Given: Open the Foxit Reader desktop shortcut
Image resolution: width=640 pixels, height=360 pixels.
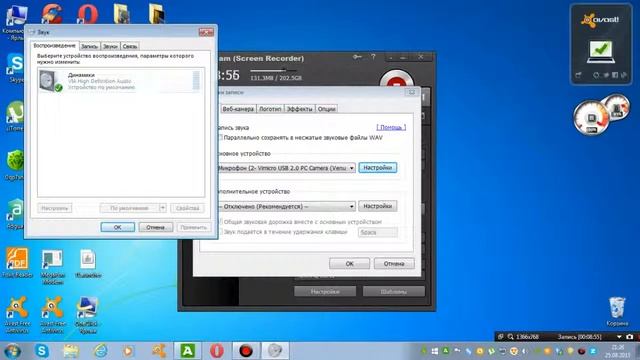Looking at the screenshot, I should [17, 263].
